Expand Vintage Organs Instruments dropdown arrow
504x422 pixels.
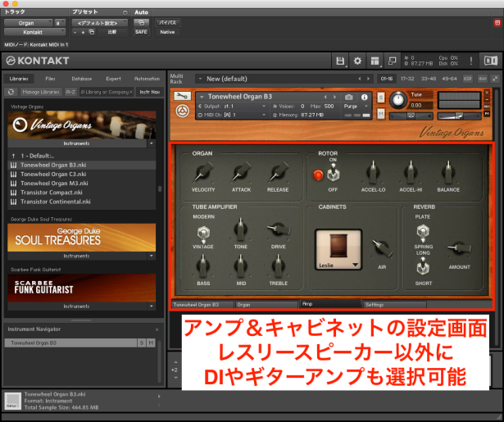click(x=152, y=143)
